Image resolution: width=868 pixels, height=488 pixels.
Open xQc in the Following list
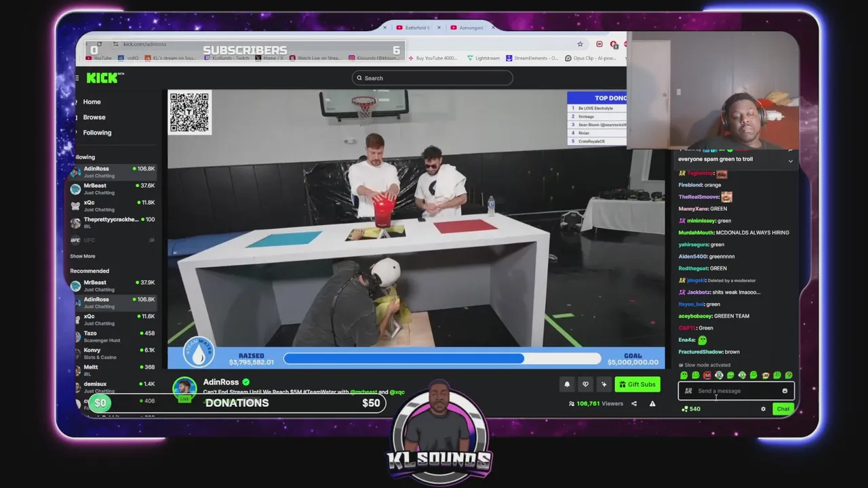[x=113, y=205]
